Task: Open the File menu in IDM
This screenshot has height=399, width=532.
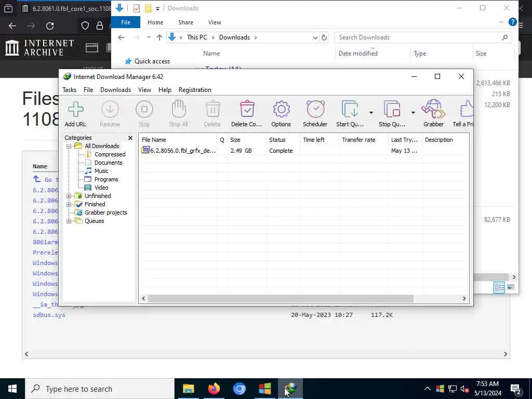Action: pos(88,90)
